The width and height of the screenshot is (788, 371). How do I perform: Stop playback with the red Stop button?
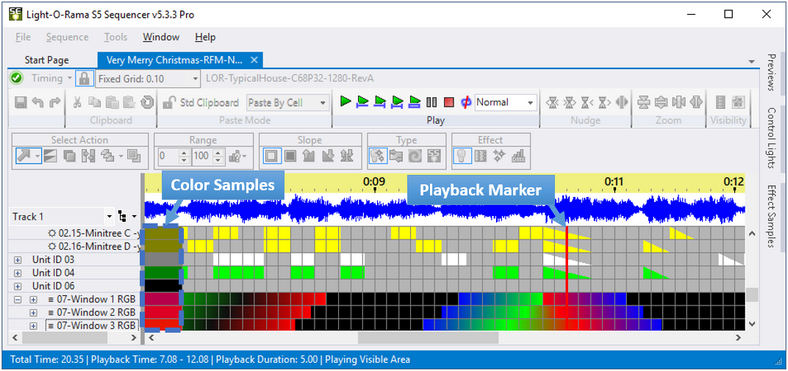click(x=449, y=103)
